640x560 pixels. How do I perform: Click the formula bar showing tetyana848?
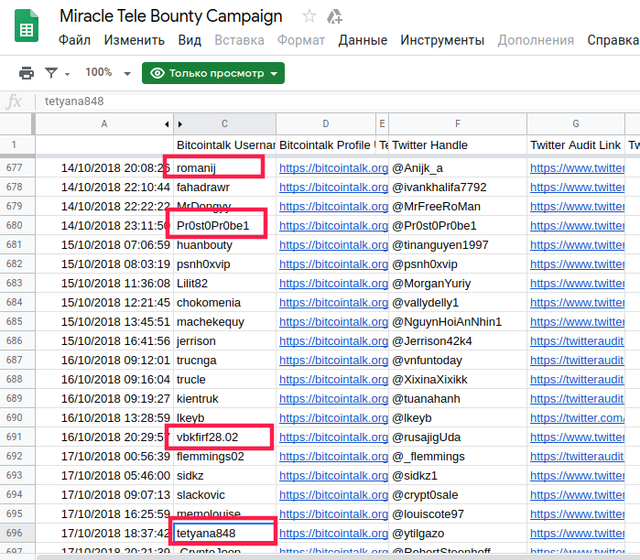click(339, 101)
